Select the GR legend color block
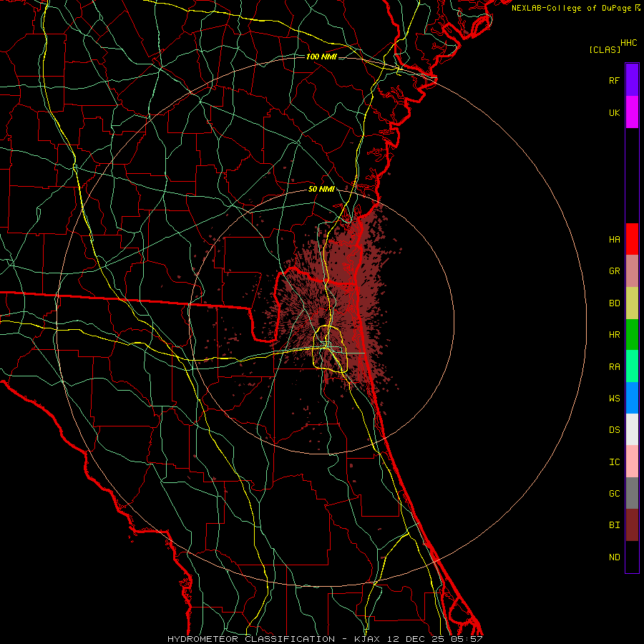The width and height of the screenshot is (644, 644). click(x=632, y=270)
